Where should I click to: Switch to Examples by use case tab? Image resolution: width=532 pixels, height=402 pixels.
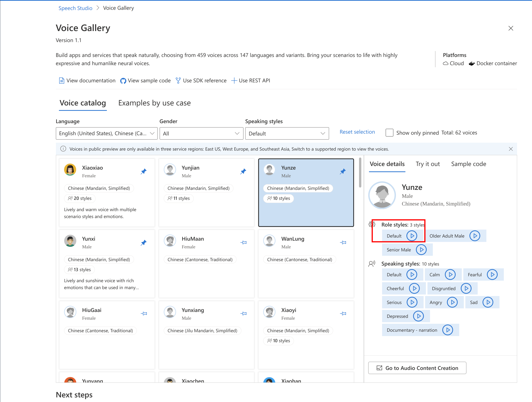(x=154, y=103)
